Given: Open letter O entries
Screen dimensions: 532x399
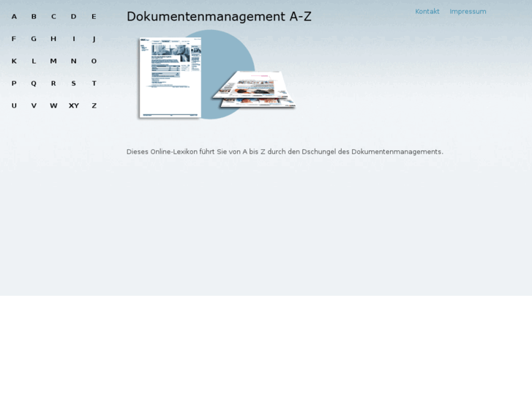Looking at the screenshot, I should click(94, 61).
